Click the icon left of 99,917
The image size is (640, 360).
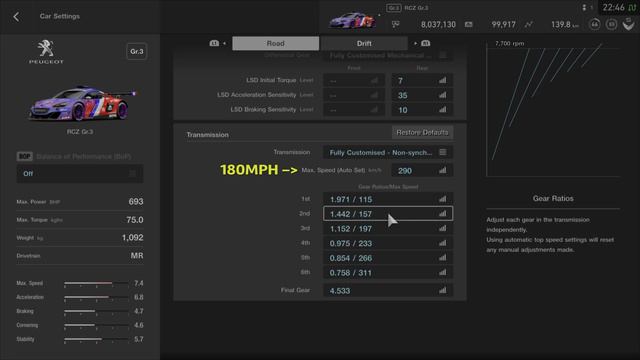pos(469,24)
